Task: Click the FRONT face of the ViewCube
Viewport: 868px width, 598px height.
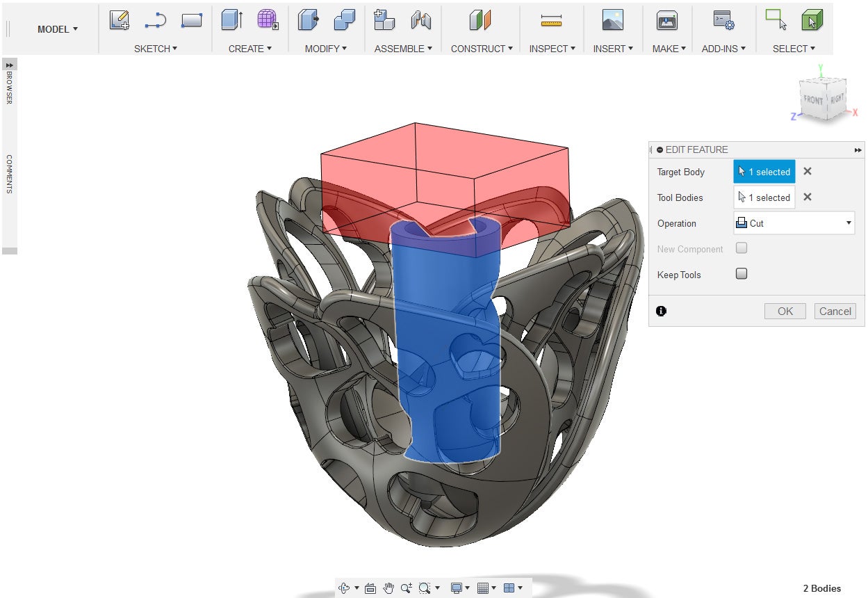Action: (x=813, y=100)
